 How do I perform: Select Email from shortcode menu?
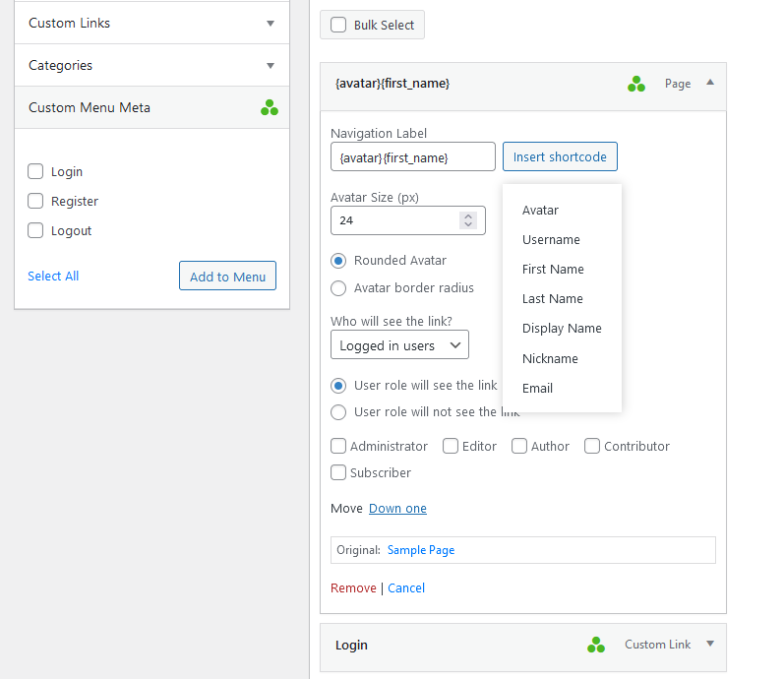[x=537, y=389]
